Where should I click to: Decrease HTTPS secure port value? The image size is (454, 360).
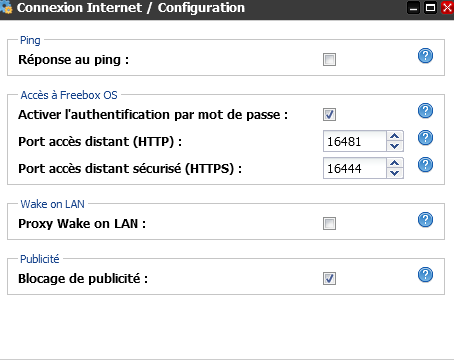[395, 173]
